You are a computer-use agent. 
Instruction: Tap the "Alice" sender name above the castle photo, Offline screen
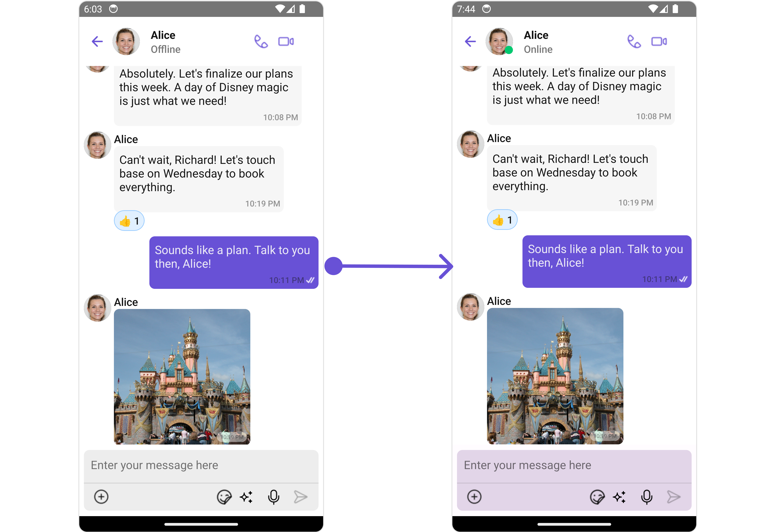pos(126,302)
